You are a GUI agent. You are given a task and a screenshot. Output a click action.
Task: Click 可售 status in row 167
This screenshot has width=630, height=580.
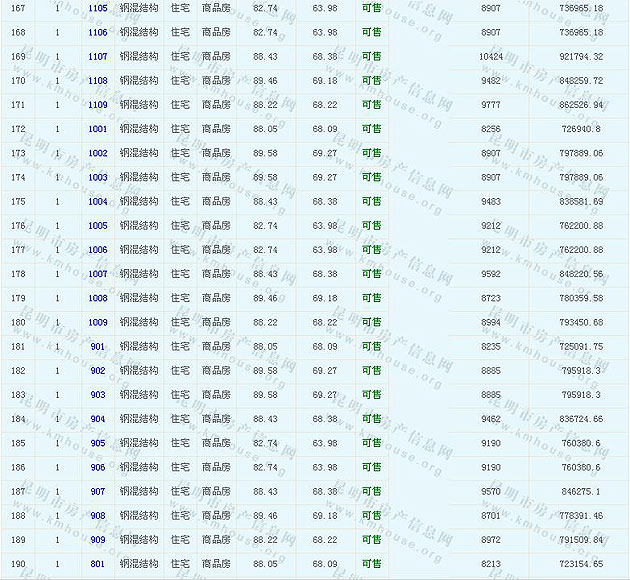[x=371, y=8]
